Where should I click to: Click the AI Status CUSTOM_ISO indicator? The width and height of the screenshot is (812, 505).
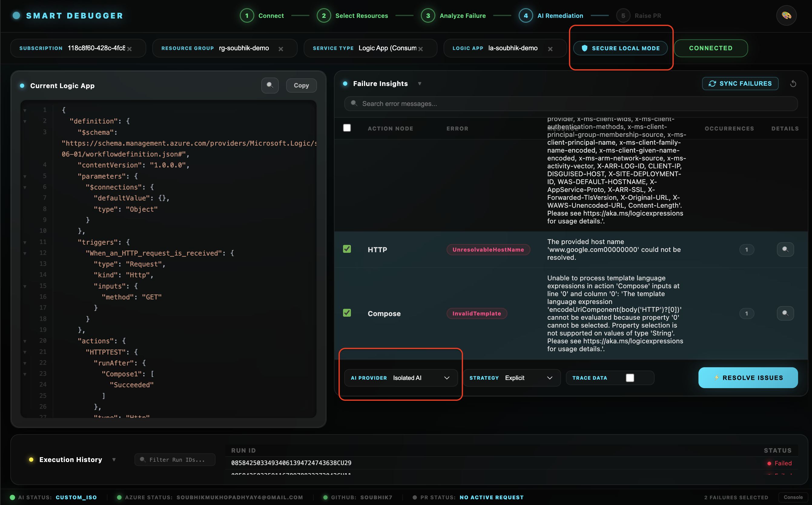[x=54, y=497]
